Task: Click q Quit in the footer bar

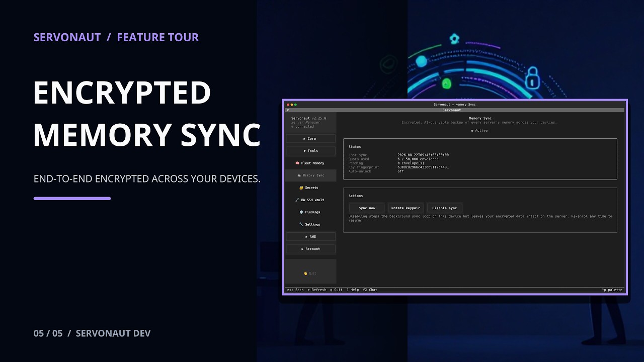Action: coord(336,290)
